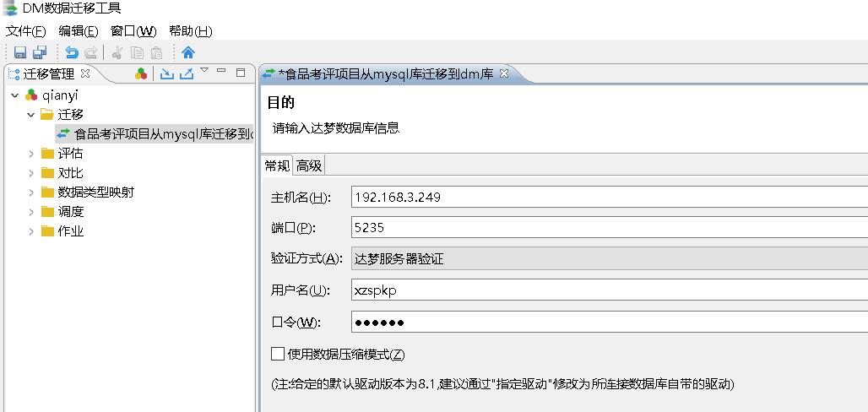The width and height of the screenshot is (868, 412).
Task: Expand the 评估 folder node
Action: coord(31,154)
